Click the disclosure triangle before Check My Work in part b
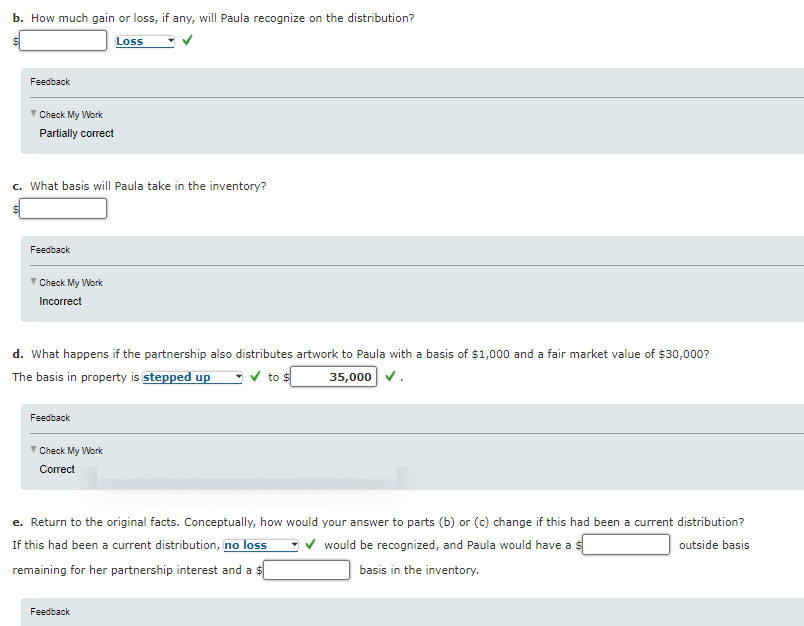This screenshot has width=804, height=626. pos(33,114)
